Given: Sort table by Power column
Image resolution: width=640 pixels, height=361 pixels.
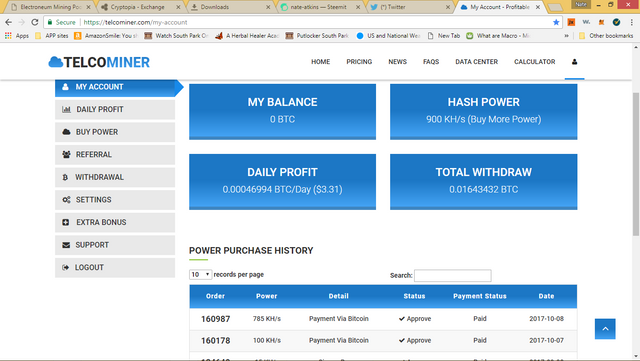Looking at the screenshot, I should (x=267, y=296).
